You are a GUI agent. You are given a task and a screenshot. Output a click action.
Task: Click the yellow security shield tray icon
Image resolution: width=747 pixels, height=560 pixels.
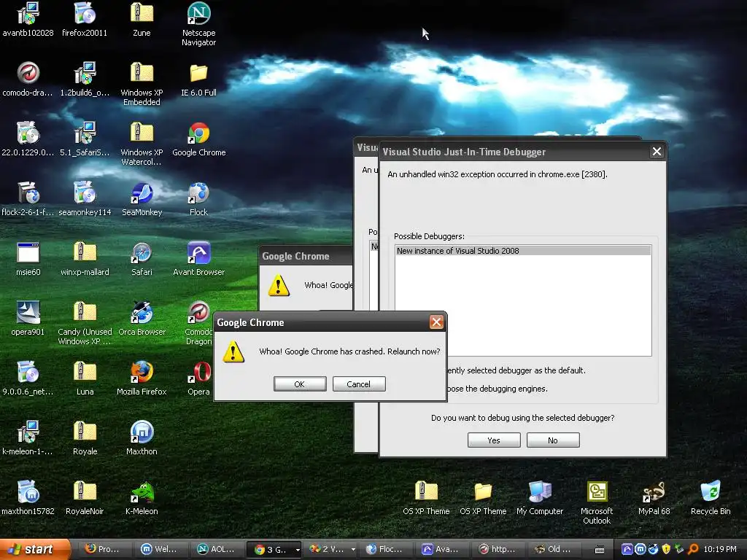click(666, 549)
